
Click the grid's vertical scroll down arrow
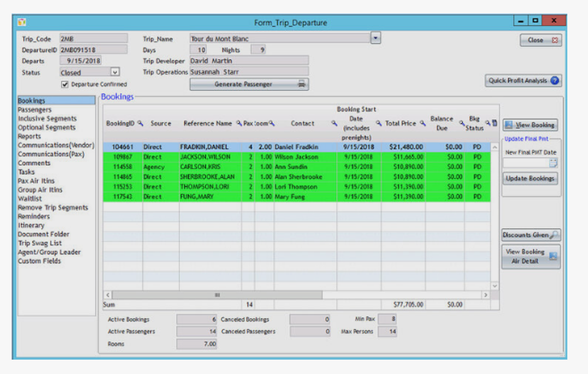click(495, 286)
